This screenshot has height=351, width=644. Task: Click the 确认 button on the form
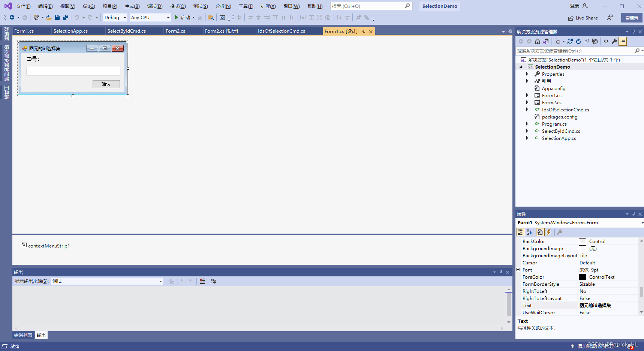(106, 84)
